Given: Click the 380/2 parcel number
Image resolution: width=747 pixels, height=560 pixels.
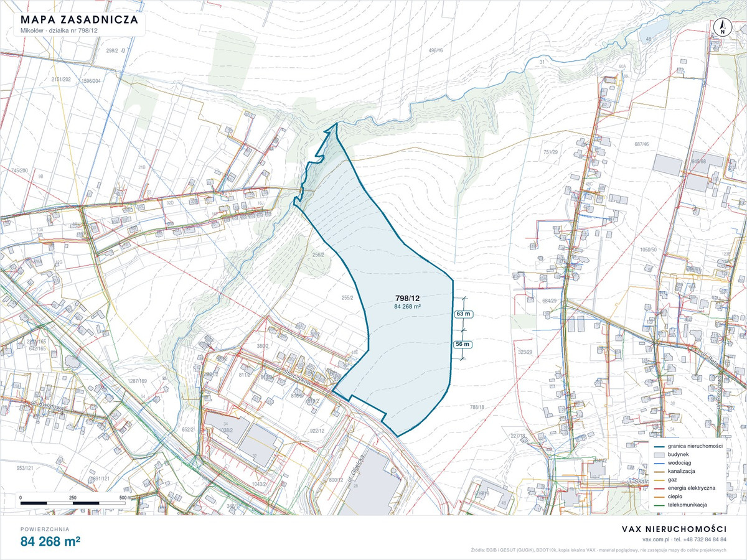Looking at the screenshot, I should [263, 346].
